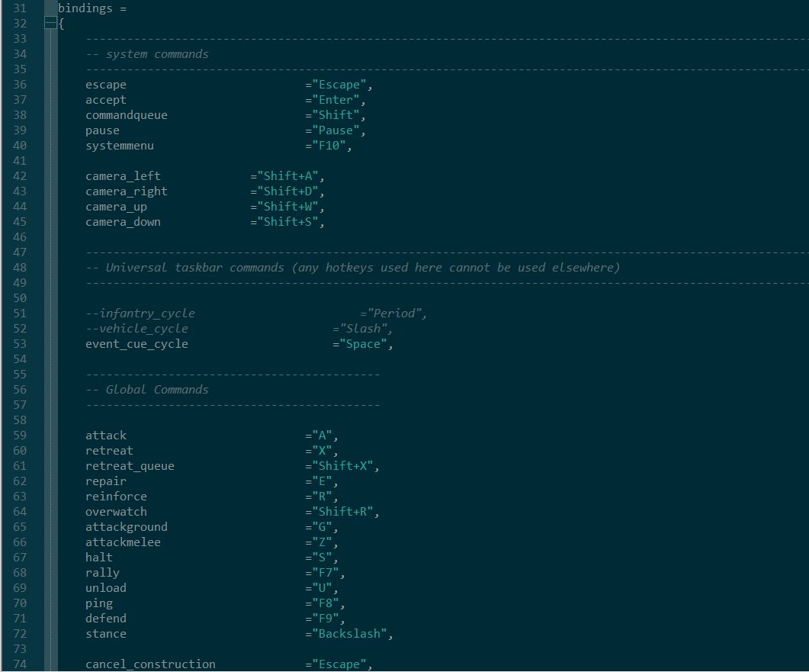Image resolution: width=809 pixels, height=672 pixels.
Task: Place cursor on "commandqueue" key
Action: pyautogui.click(x=127, y=115)
